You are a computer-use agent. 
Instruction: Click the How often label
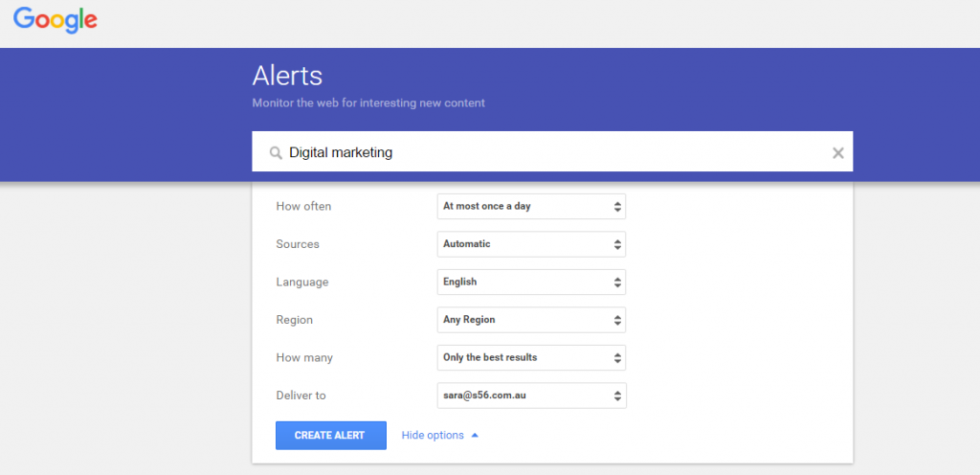coord(303,207)
